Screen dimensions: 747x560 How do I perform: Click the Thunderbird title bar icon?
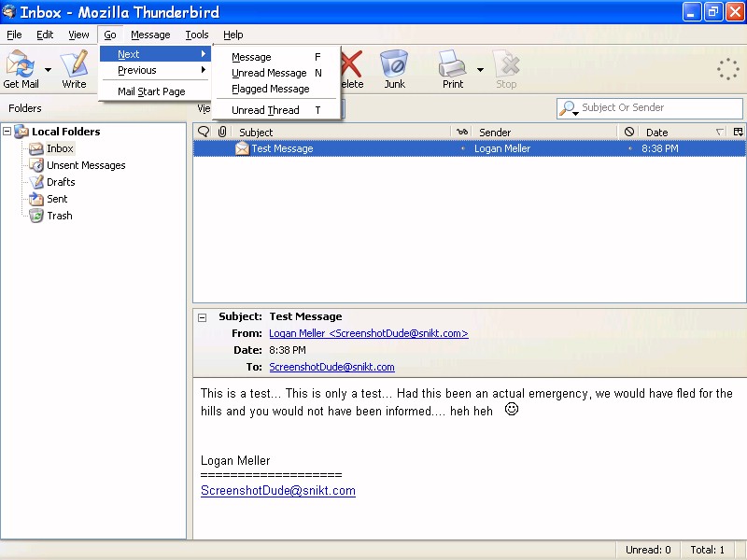8,11
